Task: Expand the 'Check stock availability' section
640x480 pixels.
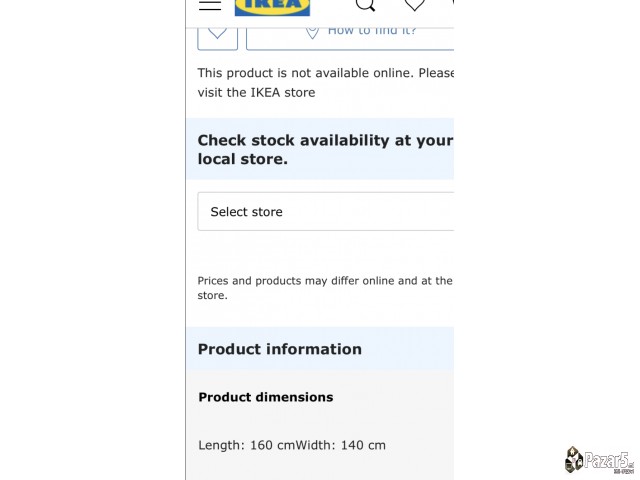Action: click(x=320, y=149)
